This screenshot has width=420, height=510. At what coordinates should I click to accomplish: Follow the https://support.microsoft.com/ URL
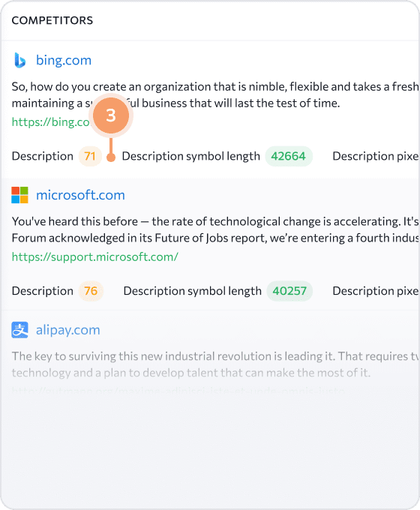click(x=95, y=256)
